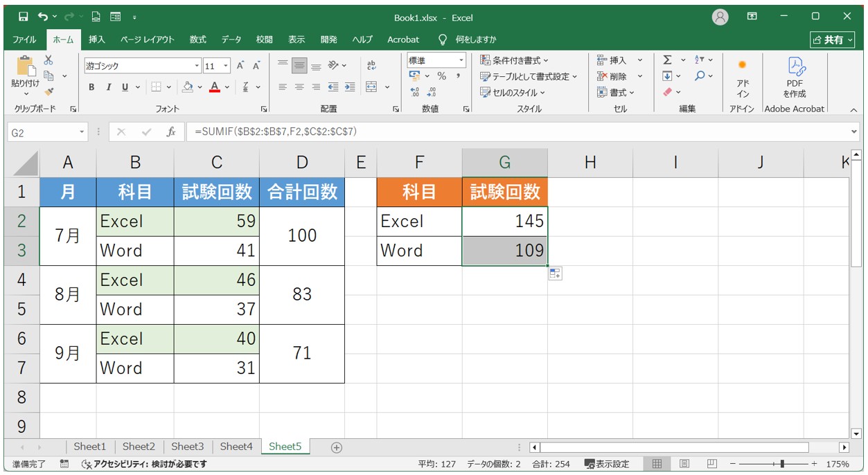Open the Auto Fill Options button below G3
The height and width of the screenshot is (475, 868).
pos(555,274)
